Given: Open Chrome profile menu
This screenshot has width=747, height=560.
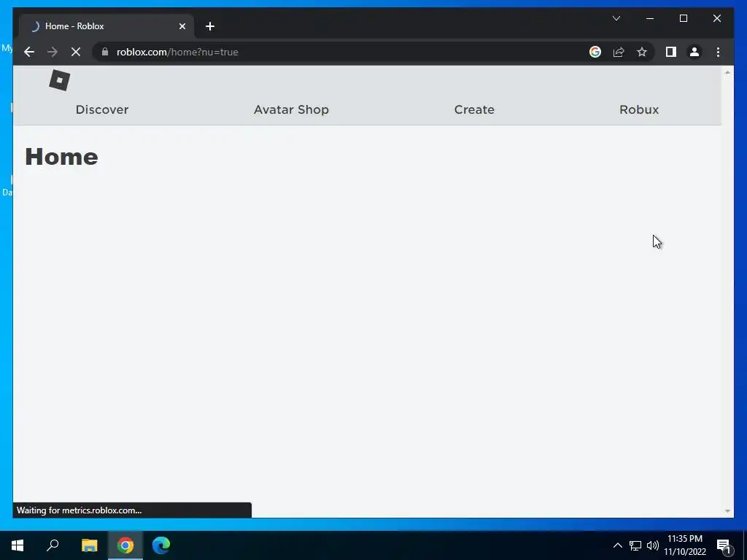Looking at the screenshot, I should 694,52.
